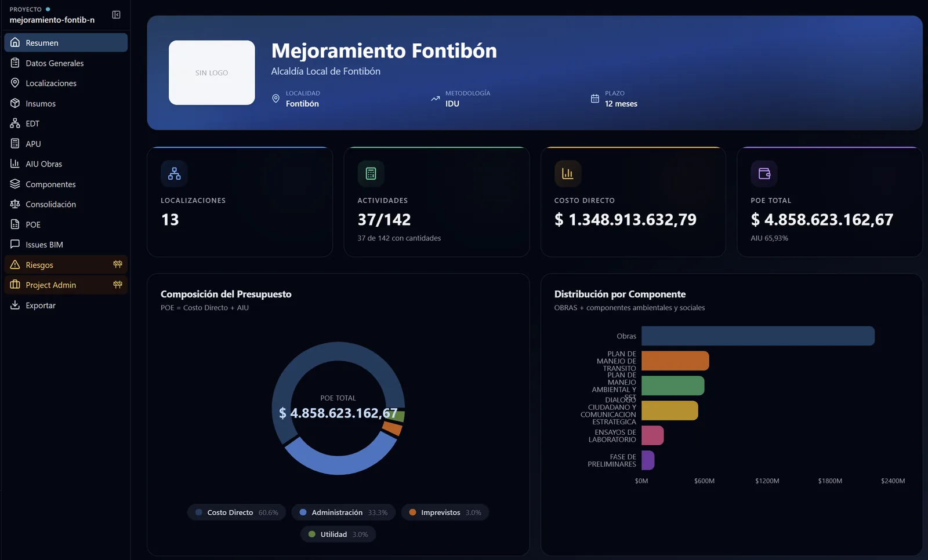Click the Localizaciones card network icon

click(x=174, y=173)
